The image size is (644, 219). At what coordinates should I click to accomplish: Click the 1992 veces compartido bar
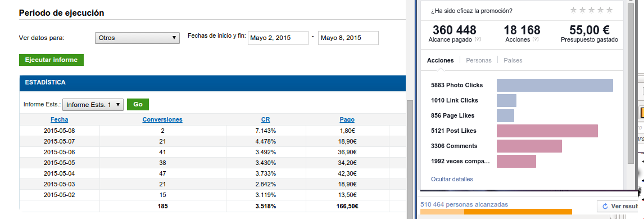pyautogui.click(x=516, y=162)
